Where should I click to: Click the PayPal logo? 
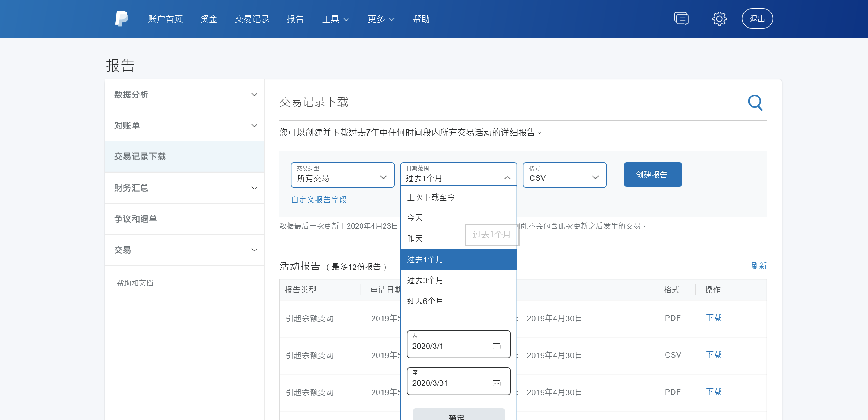click(122, 18)
